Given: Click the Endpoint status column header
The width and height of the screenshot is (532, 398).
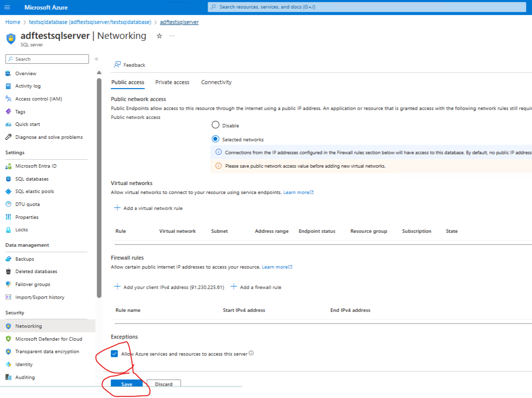Looking at the screenshot, I should coord(317,231).
